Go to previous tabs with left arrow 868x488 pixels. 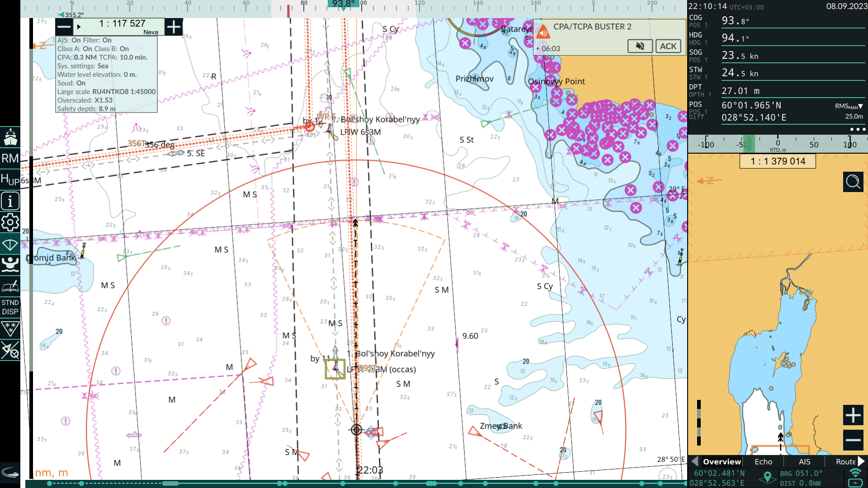coord(695,461)
